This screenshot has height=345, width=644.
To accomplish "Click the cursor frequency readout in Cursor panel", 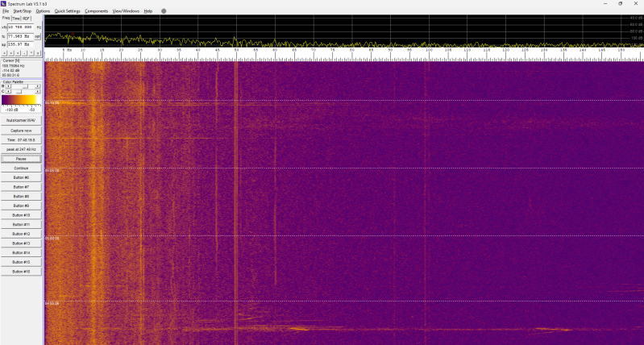I will pyautogui.click(x=13, y=66).
